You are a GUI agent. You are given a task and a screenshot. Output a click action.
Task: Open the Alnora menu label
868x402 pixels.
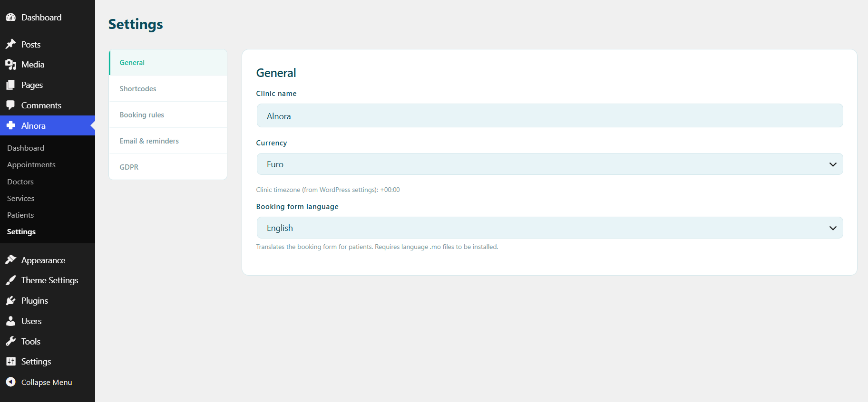point(33,125)
